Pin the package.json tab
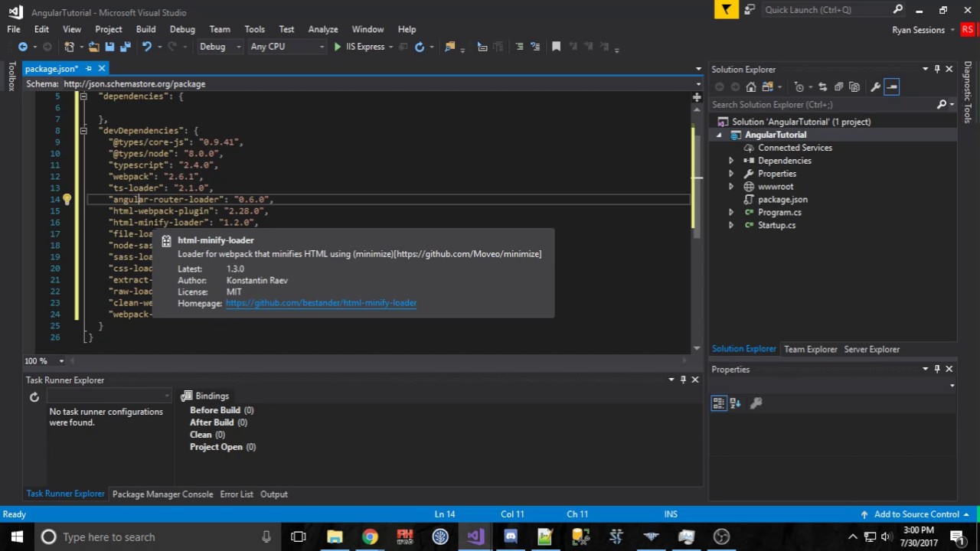980x551 pixels. click(89, 69)
